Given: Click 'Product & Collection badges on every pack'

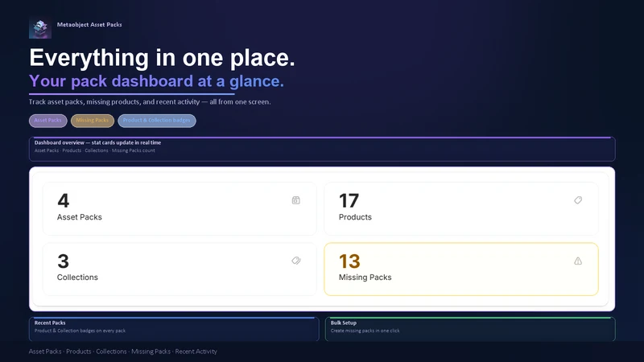Looking at the screenshot, I should (x=80, y=331).
